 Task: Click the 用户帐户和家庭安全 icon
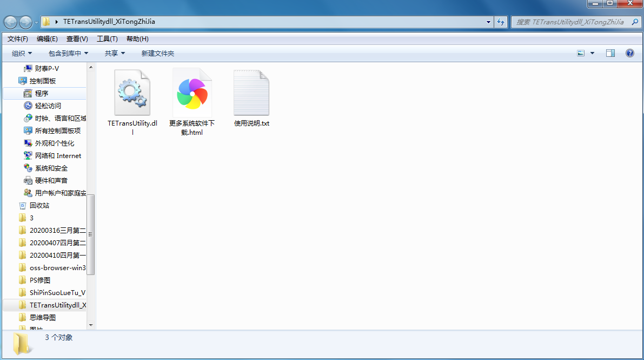coord(28,193)
